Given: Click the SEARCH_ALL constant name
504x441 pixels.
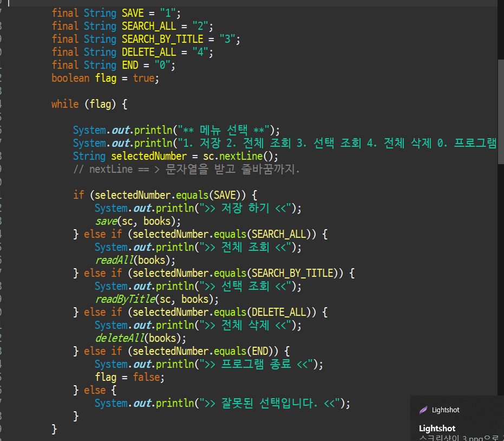Looking at the screenshot, I should tap(149, 26).
